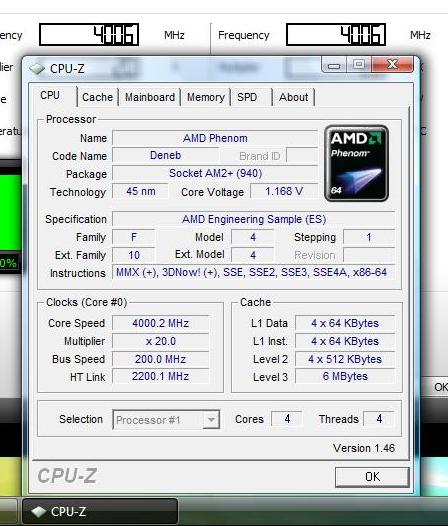Click the left 4006 MHz frequency display
448x526 pixels.
point(89,35)
